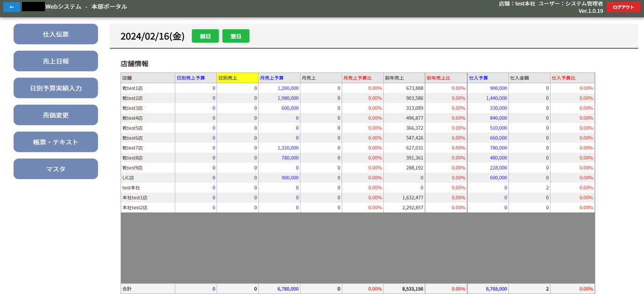Click the 前年売上比 column header
The image size is (644, 294).
446,78
